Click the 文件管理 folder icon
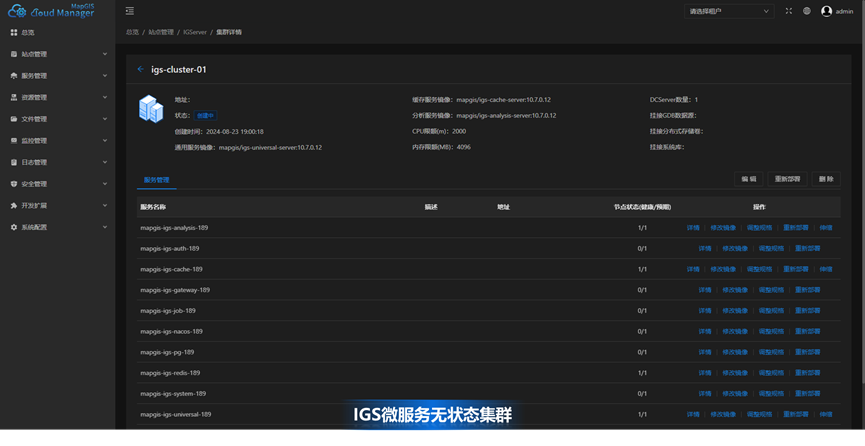 point(14,119)
